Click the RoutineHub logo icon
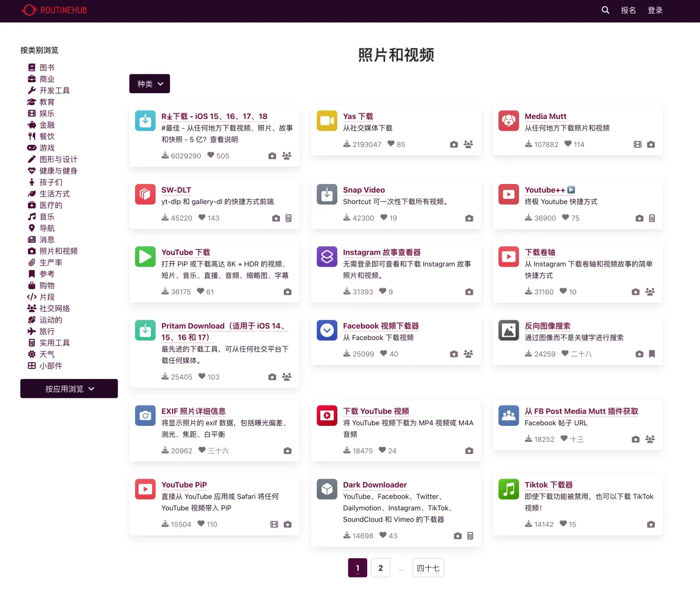 click(29, 10)
